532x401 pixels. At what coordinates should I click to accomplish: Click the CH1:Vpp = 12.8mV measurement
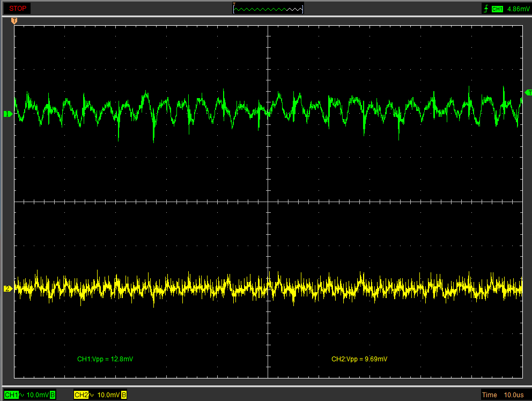[x=105, y=359]
